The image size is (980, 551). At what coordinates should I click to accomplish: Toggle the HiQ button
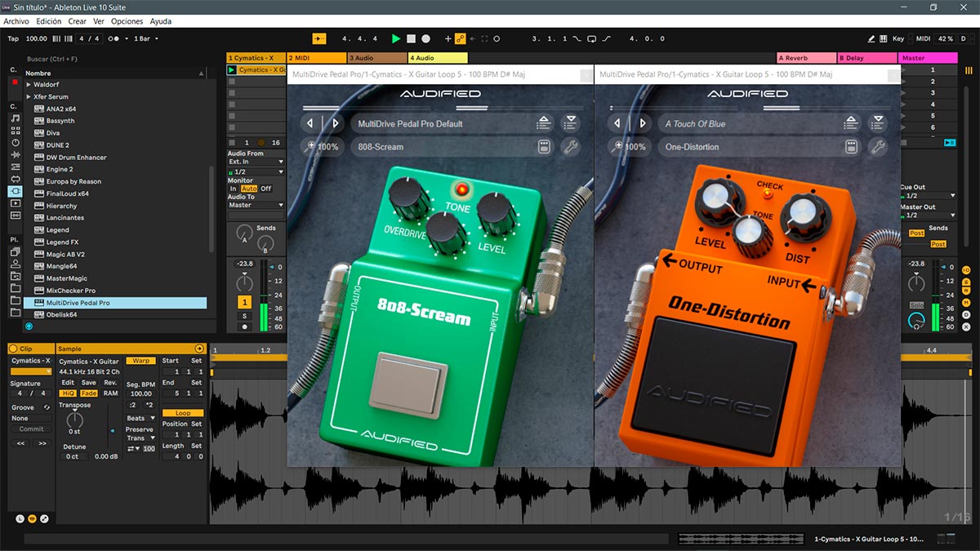68,393
